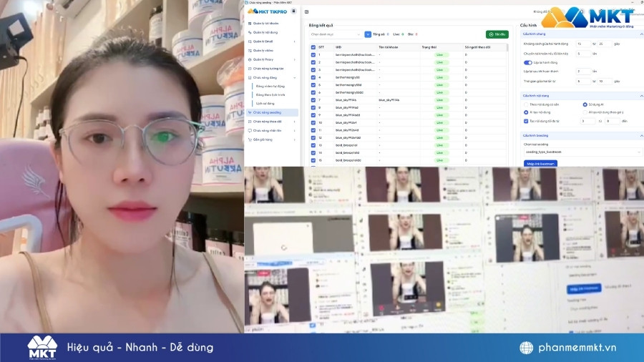
Task: Open Đăng video tự động submenu item
Action: (270, 86)
